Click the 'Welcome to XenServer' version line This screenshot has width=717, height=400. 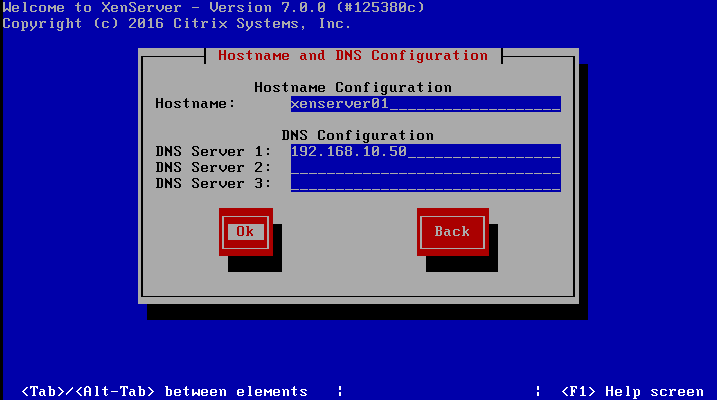[214, 8]
